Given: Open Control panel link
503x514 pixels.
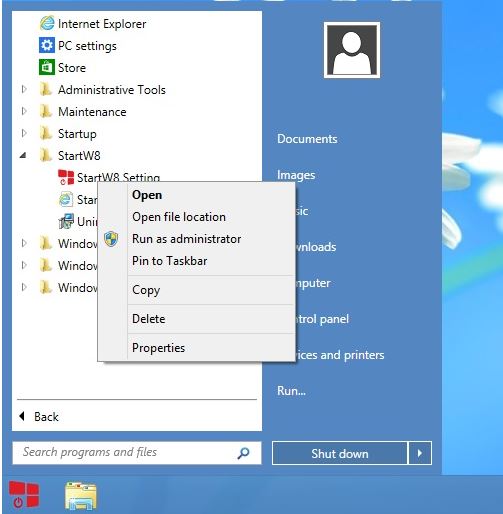Looking at the screenshot, I should pos(322,319).
